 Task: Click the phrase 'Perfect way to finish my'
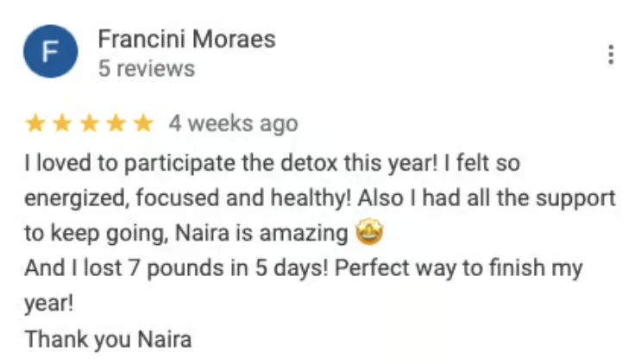[458, 268]
